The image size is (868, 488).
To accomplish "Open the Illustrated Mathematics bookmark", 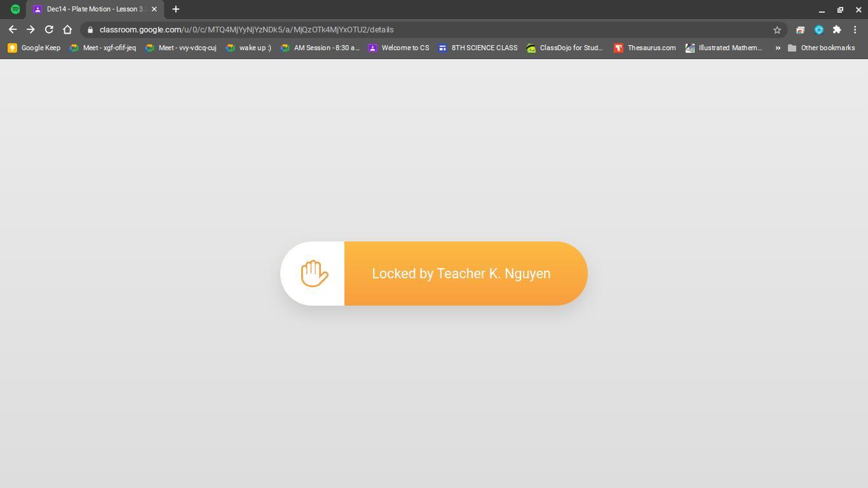I will point(724,48).
